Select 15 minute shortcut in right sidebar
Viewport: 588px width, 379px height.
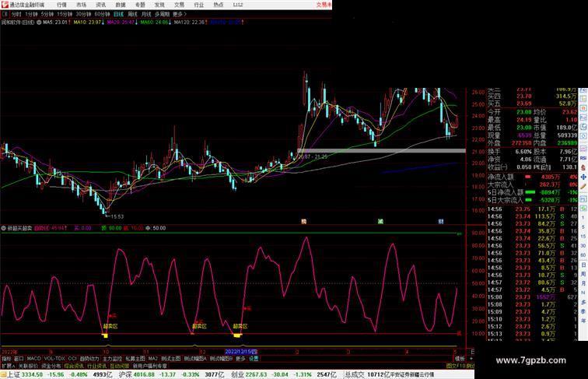point(583,237)
